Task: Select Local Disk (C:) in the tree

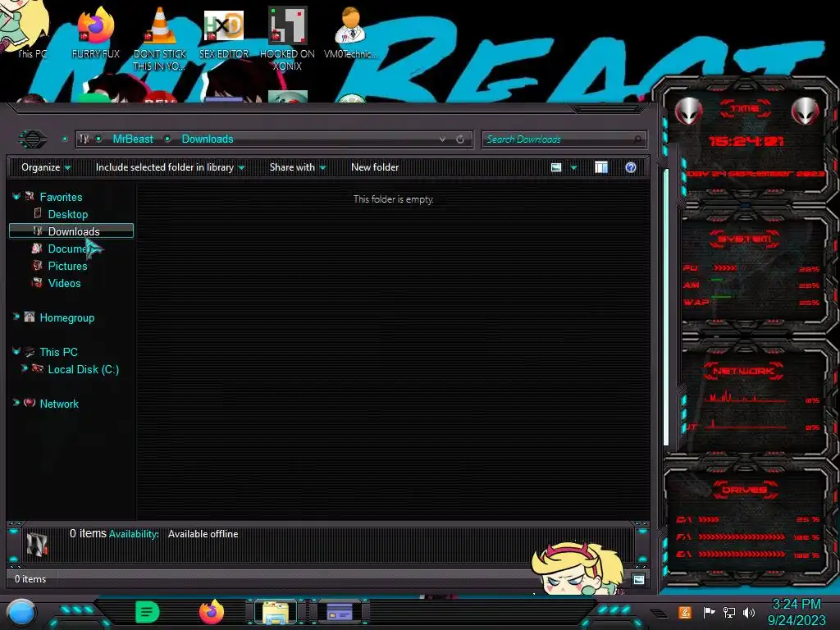Action: (84, 369)
